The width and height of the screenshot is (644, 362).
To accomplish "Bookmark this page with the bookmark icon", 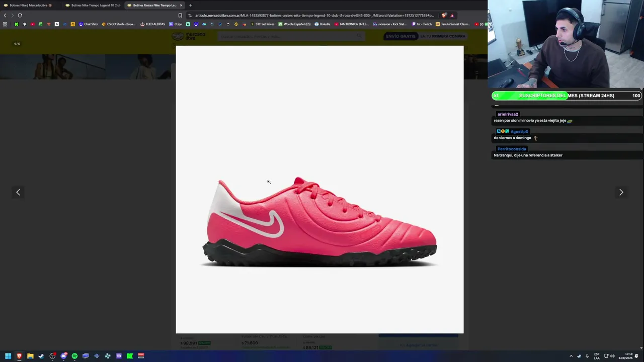I will 180,15.
